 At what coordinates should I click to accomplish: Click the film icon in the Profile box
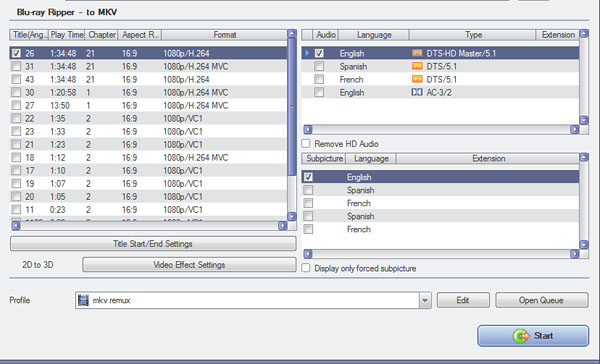[x=83, y=300]
